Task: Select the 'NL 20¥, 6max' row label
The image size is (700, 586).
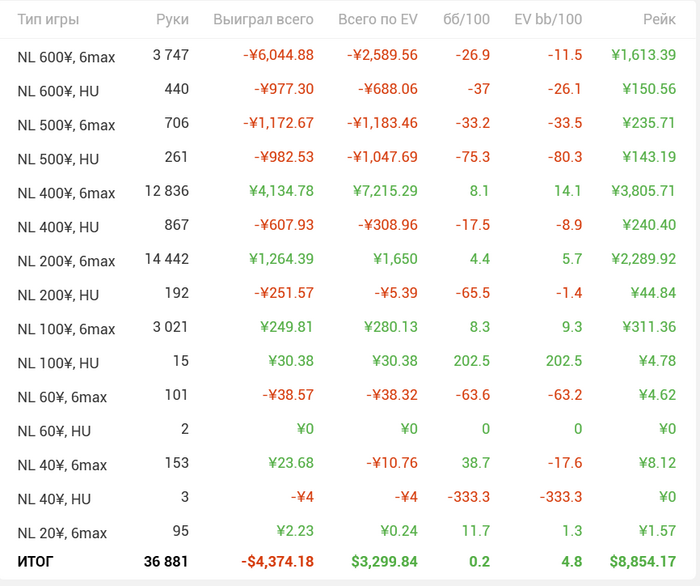Action: (62, 533)
